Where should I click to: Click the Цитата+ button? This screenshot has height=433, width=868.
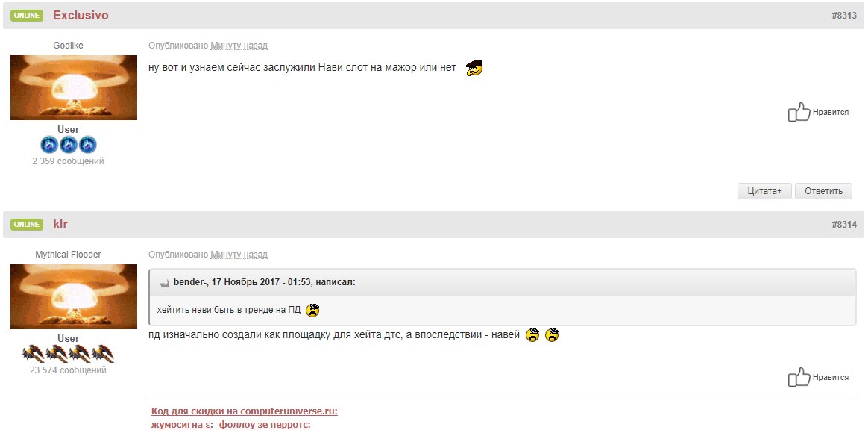point(764,190)
